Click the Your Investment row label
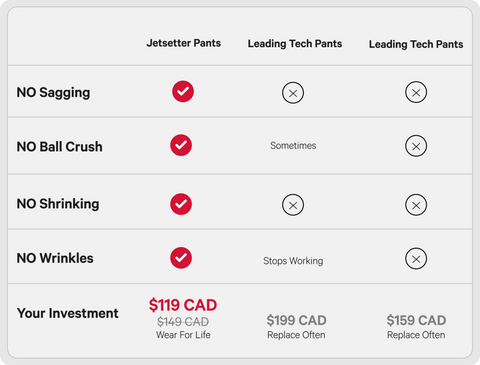 pos(68,313)
